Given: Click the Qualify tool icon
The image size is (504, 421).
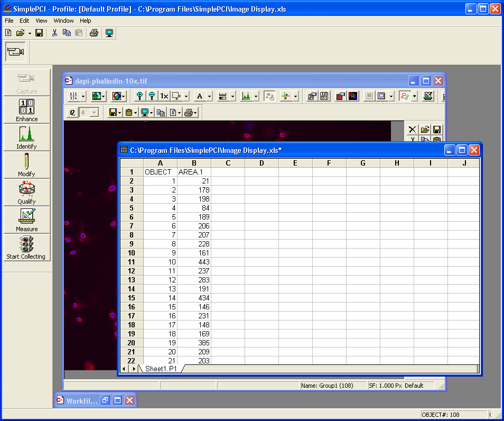Looking at the screenshot, I should (x=26, y=193).
